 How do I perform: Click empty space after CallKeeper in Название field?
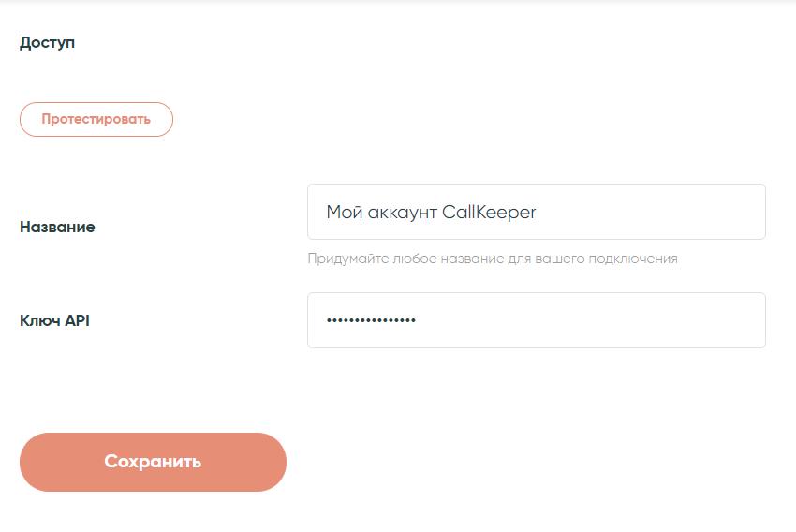tap(650, 212)
